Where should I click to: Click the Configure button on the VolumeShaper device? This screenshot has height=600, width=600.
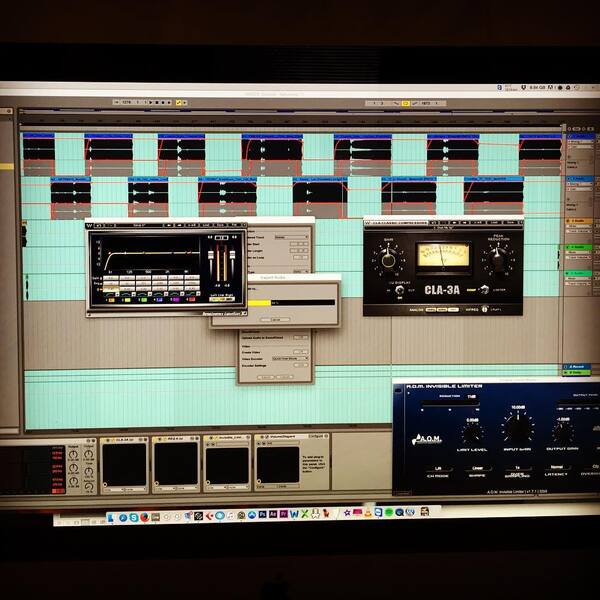(316, 436)
